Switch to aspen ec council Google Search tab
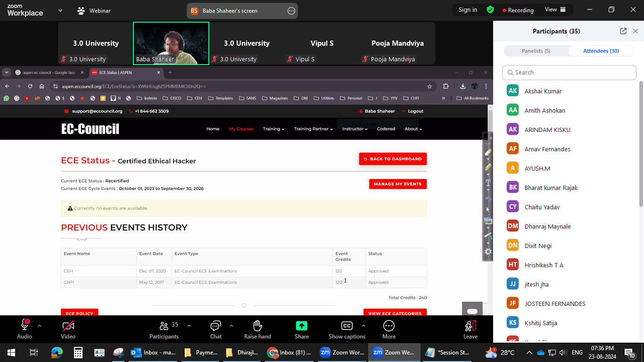 (x=49, y=73)
